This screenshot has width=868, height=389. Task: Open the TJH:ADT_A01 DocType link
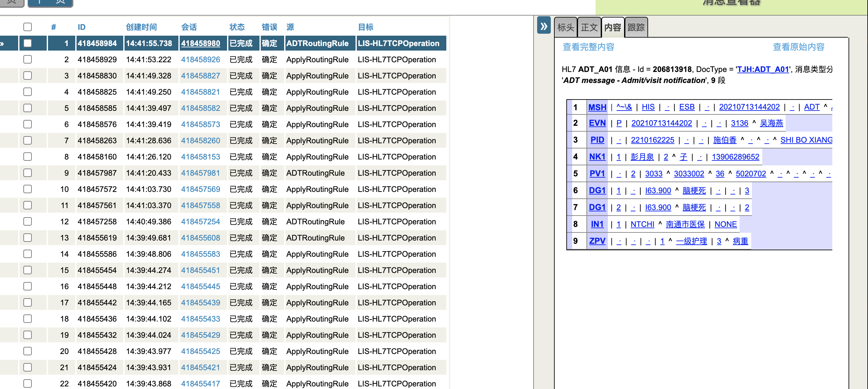coord(763,69)
